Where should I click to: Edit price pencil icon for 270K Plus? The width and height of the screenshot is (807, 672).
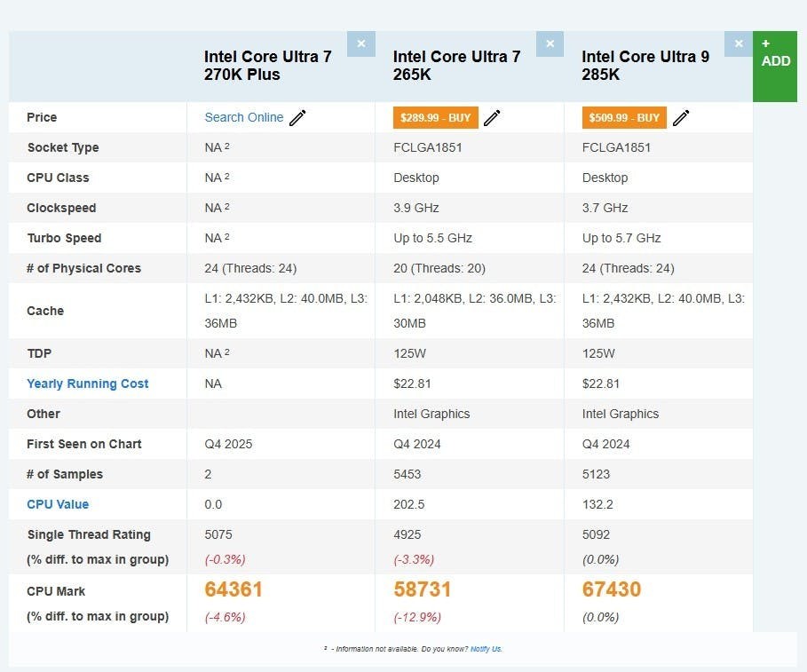297,118
